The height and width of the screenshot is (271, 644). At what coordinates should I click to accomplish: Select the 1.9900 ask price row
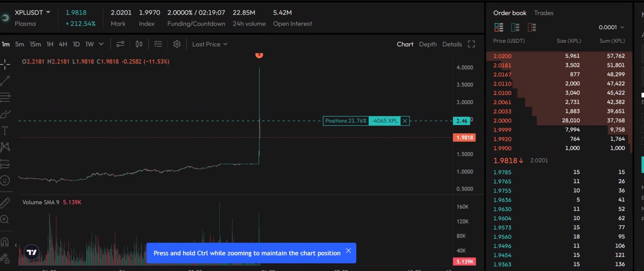click(x=558, y=148)
